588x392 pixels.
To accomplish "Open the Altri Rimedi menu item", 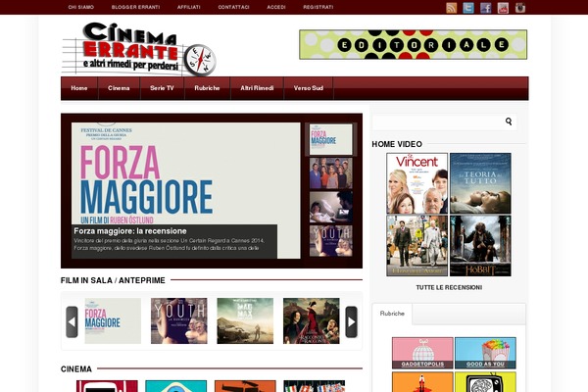I will tap(257, 88).
